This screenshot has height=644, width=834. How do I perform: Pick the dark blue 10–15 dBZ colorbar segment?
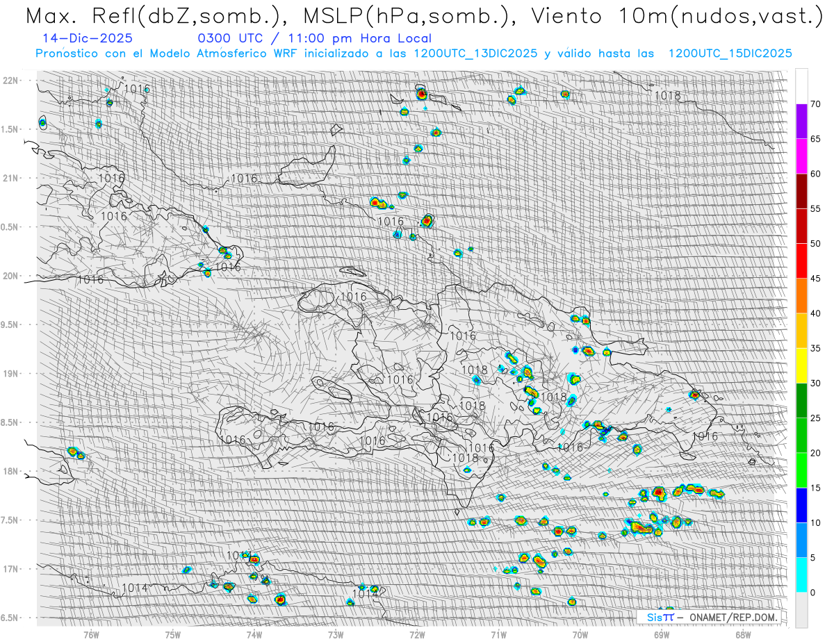click(801, 505)
